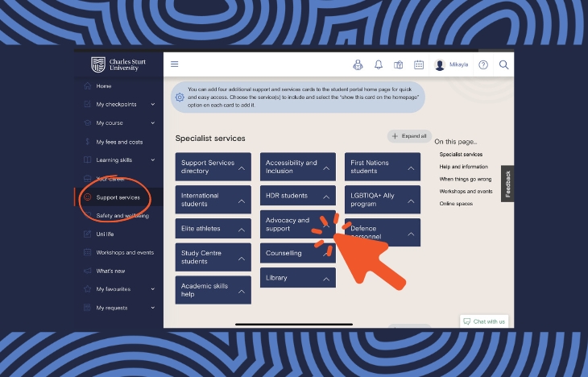The image size is (588, 377).
Task: Expand My requests sidebar chevron
Action: (153, 308)
